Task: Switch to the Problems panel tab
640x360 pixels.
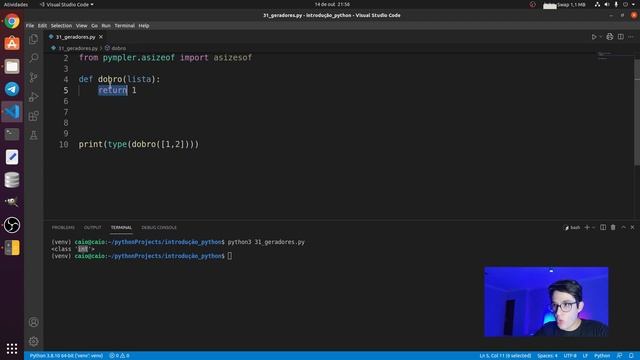Action: click(x=63, y=227)
